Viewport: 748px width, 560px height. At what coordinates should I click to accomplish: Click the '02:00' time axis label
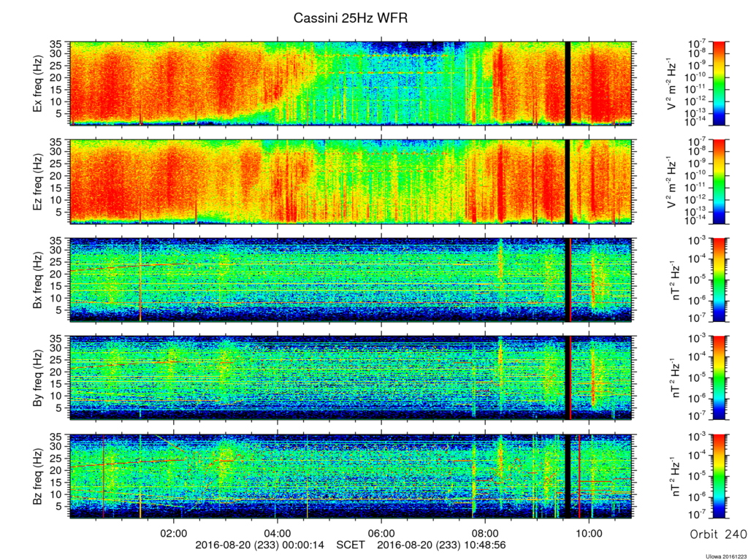[x=174, y=533]
